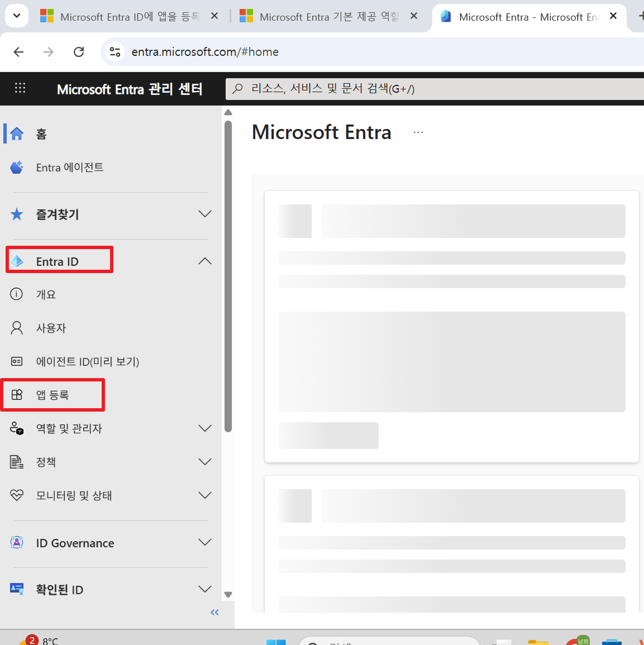Click the 모니터링 및 상태 heart icon

pyautogui.click(x=16, y=495)
